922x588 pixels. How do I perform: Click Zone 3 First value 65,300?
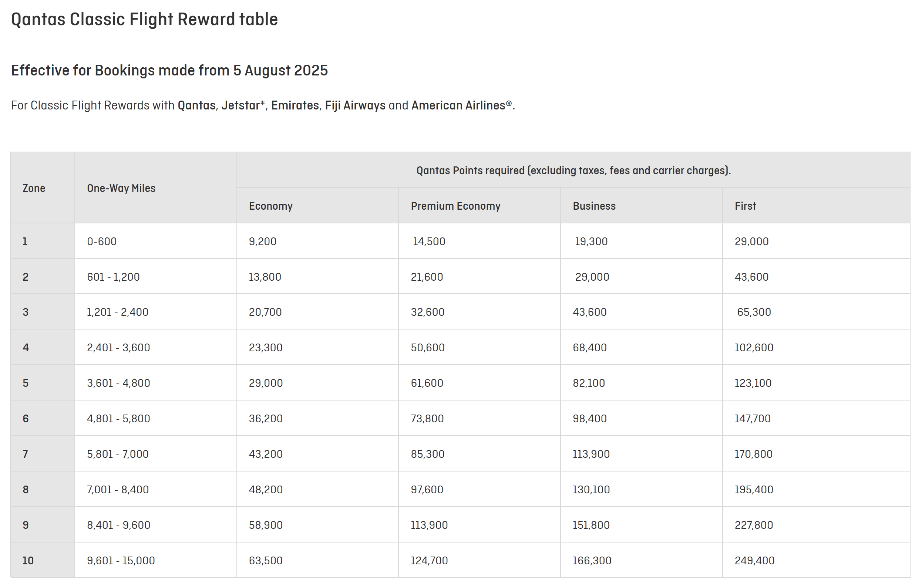click(754, 312)
